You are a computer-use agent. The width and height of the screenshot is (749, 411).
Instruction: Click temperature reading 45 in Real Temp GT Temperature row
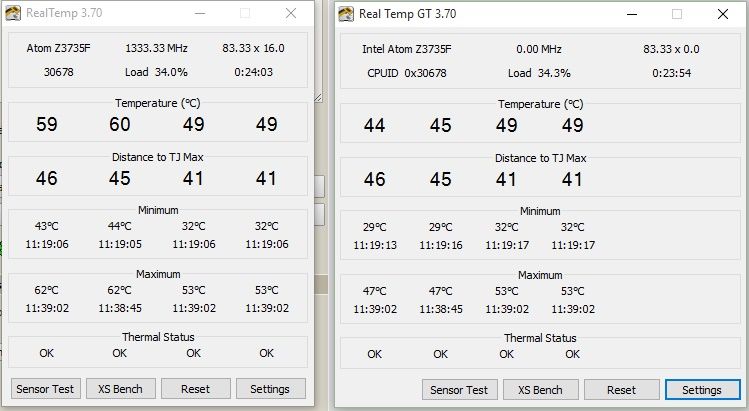coord(440,125)
